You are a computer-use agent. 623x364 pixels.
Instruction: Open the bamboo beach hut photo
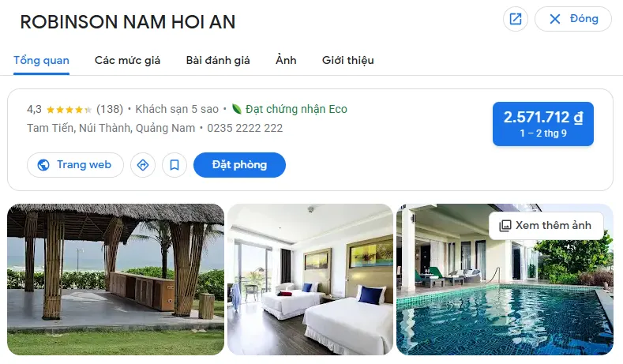pyautogui.click(x=115, y=280)
